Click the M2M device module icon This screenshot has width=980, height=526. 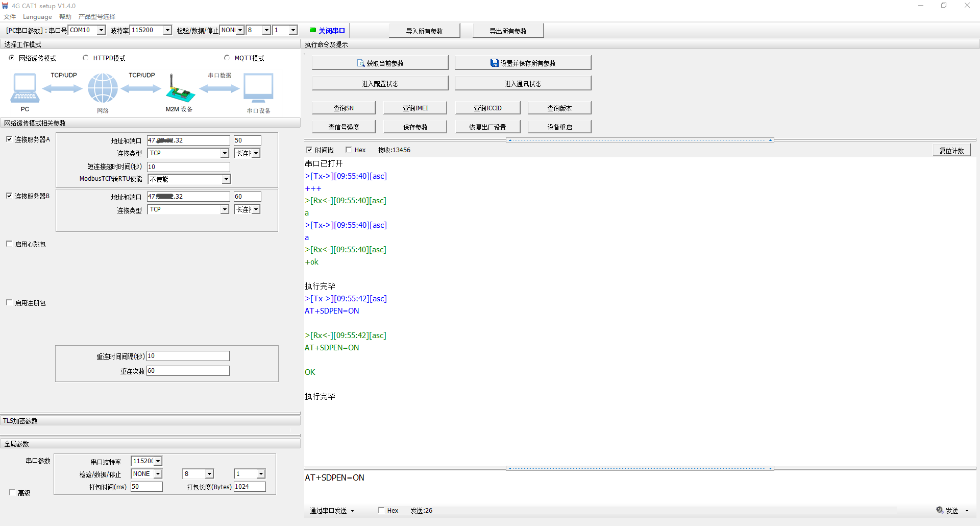tap(180, 90)
